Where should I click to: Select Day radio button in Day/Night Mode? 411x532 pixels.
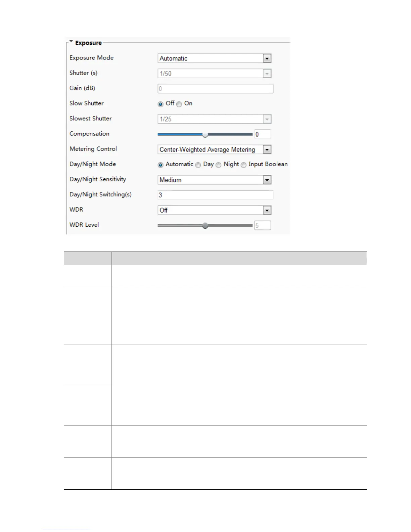(x=198, y=165)
